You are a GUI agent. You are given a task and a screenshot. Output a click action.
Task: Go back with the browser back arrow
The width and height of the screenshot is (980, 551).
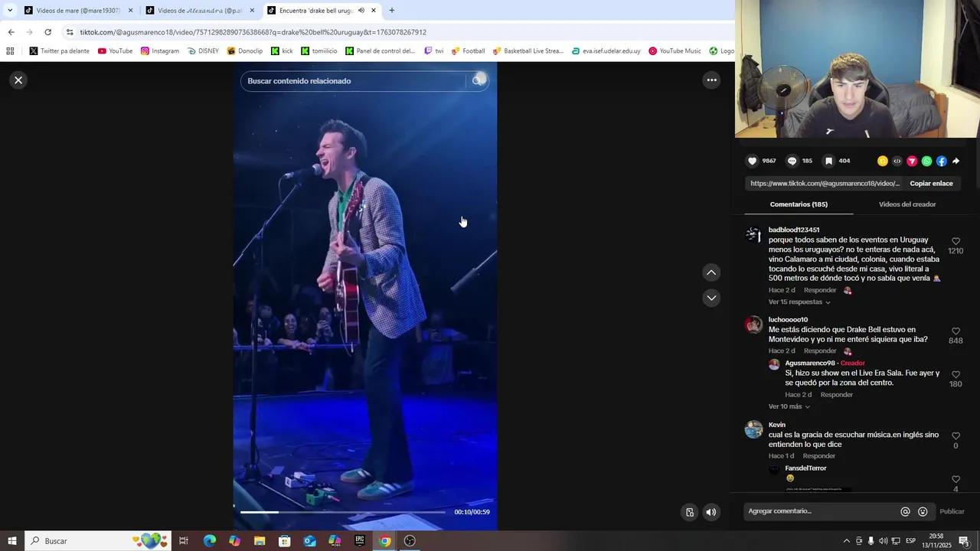coord(11,32)
